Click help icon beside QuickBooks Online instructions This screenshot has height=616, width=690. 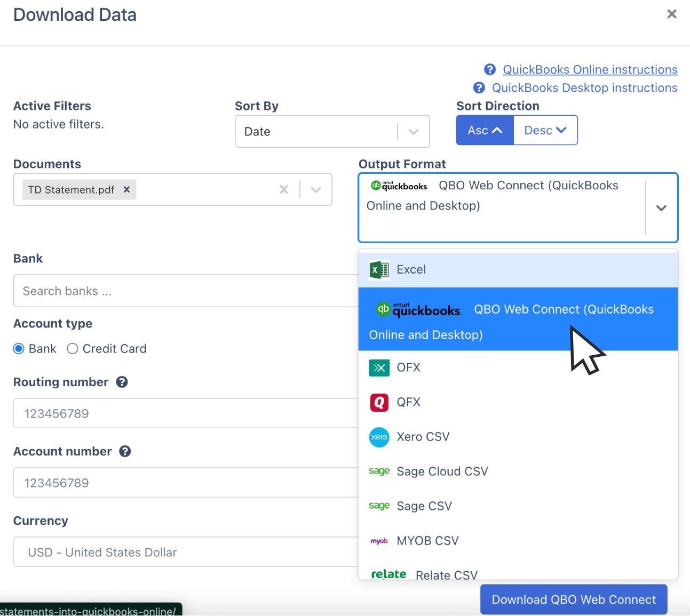coord(490,69)
